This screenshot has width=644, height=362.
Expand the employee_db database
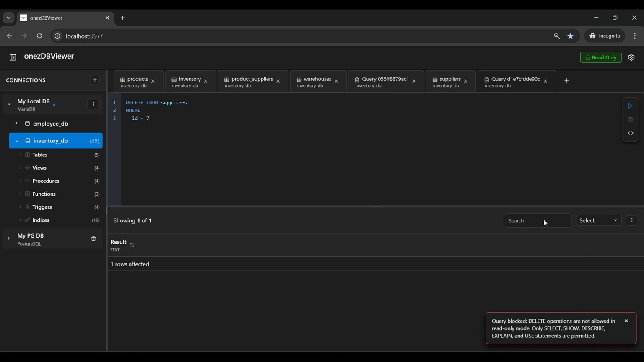(x=16, y=123)
